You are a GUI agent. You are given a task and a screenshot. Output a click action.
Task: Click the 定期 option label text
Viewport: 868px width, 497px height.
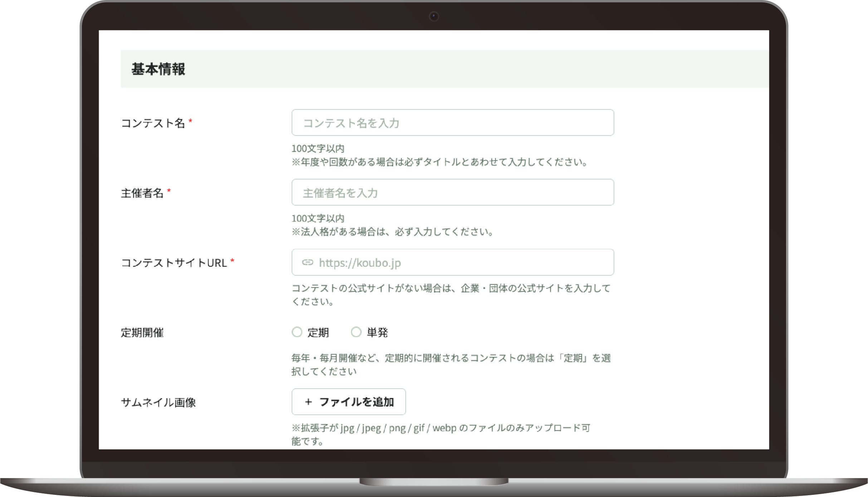[x=318, y=333]
